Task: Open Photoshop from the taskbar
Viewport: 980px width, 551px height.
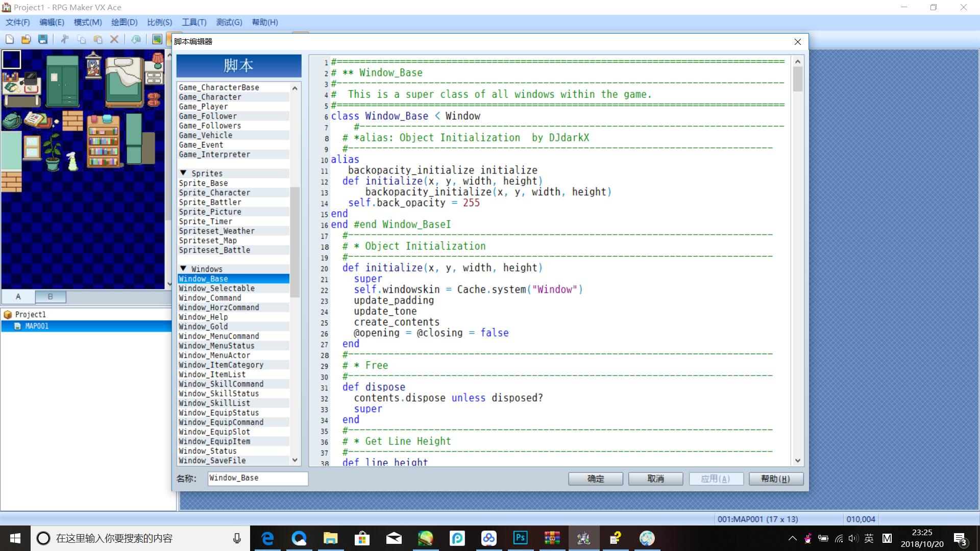Action: (521, 538)
